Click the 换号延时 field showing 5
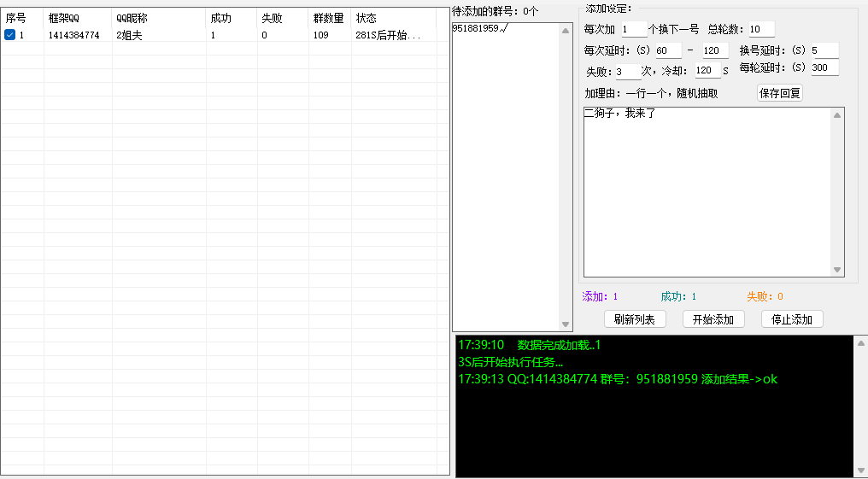This screenshot has width=868, height=479. click(824, 50)
